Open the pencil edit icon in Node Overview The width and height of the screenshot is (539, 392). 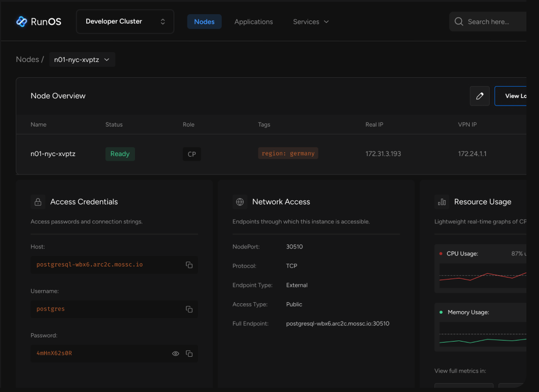point(480,96)
